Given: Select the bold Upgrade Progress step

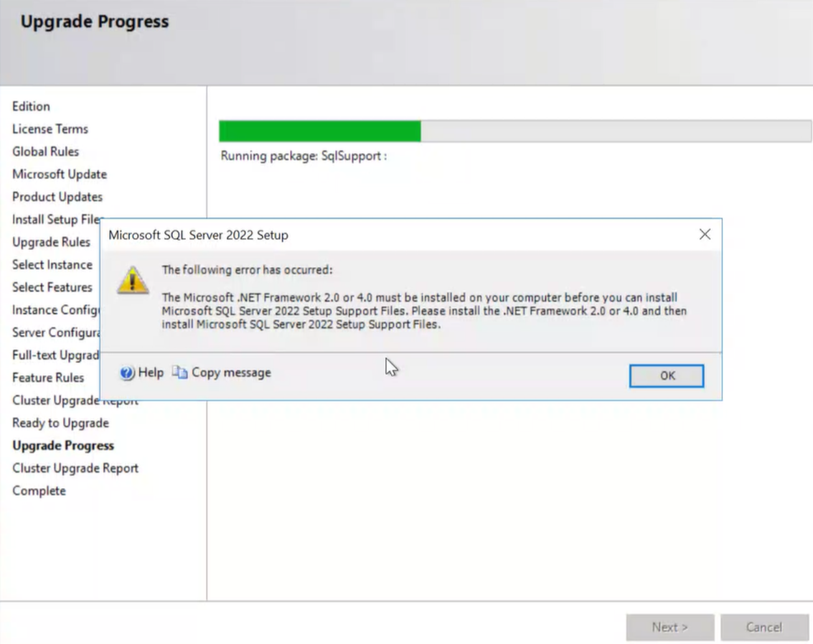Looking at the screenshot, I should 63,446.
